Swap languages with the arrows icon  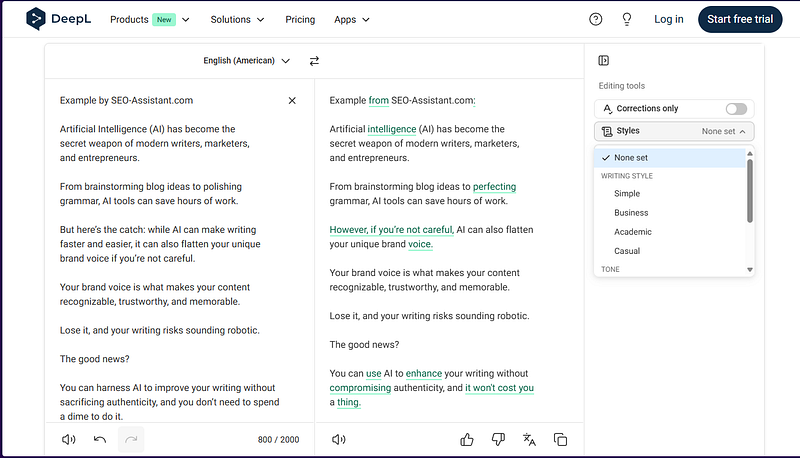pyautogui.click(x=314, y=61)
